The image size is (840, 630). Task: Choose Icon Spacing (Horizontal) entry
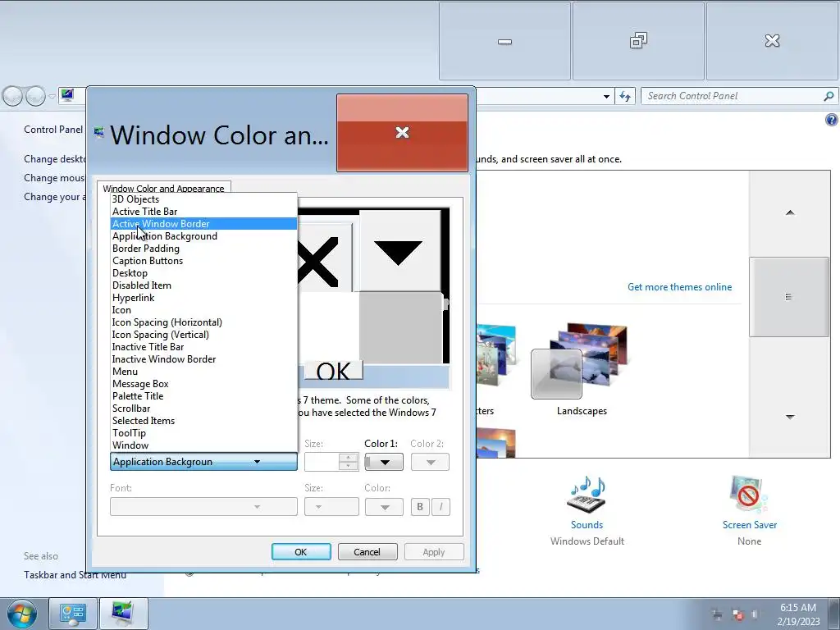pyautogui.click(x=203, y=322)
